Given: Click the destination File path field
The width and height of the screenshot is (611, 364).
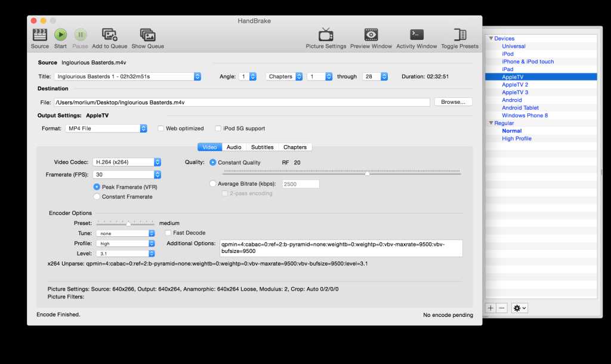Looking at the screenshot, I should click(x=242, y=102).
